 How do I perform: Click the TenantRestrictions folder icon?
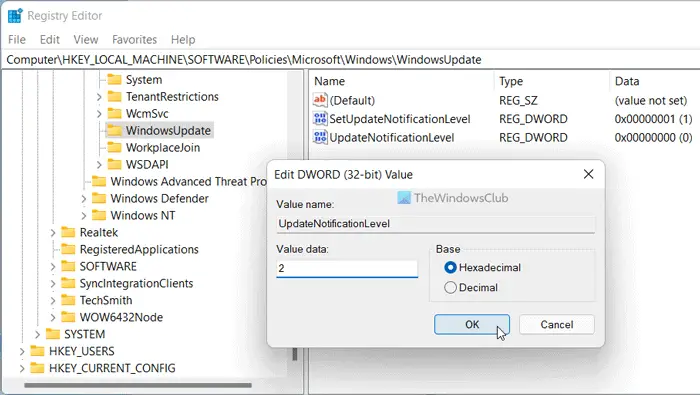point(114,96)
